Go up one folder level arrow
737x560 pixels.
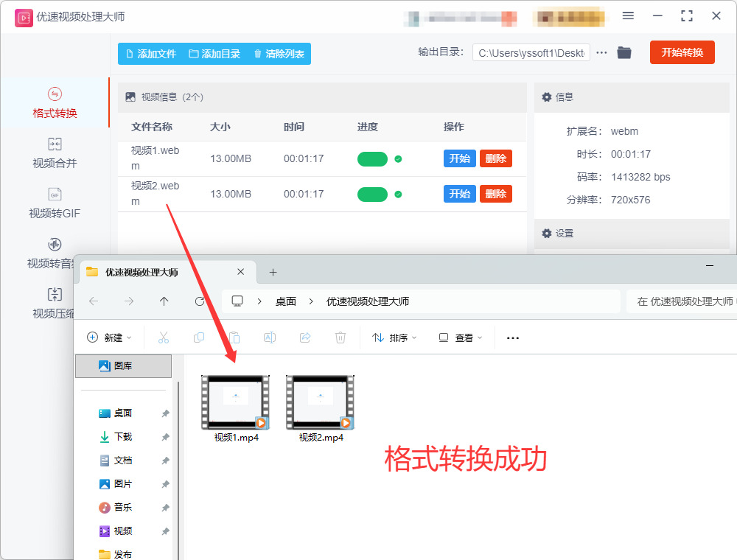164,301
